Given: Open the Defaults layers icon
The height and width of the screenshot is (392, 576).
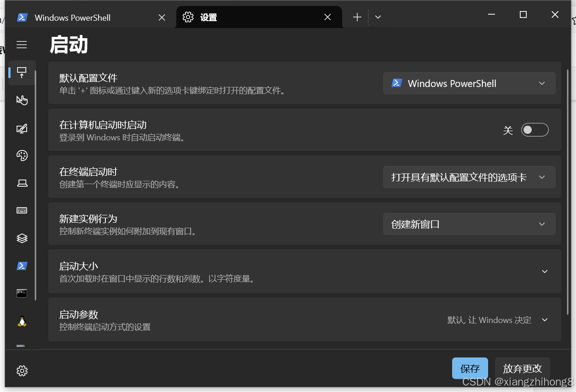Looking at the screenshot, I should point(22,238).
